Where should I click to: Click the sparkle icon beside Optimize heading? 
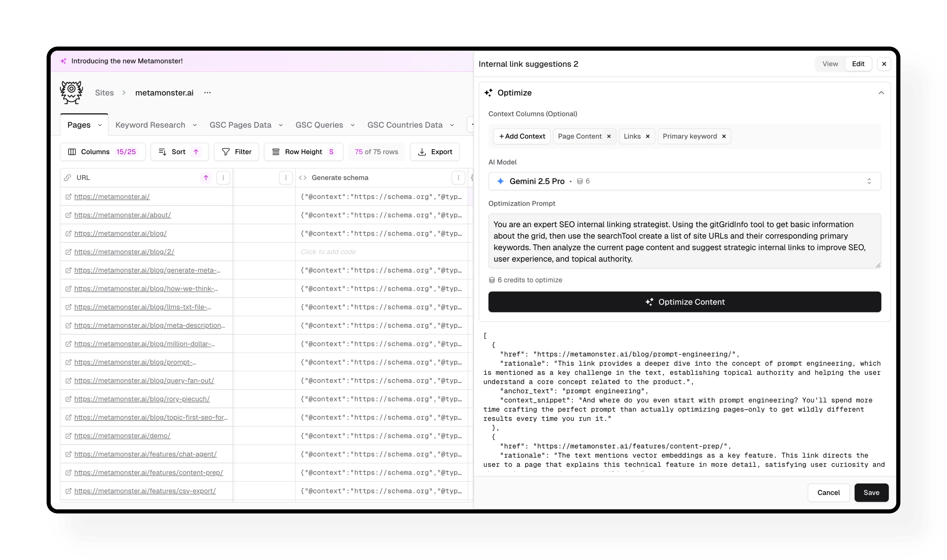click(x=488, y=92)
